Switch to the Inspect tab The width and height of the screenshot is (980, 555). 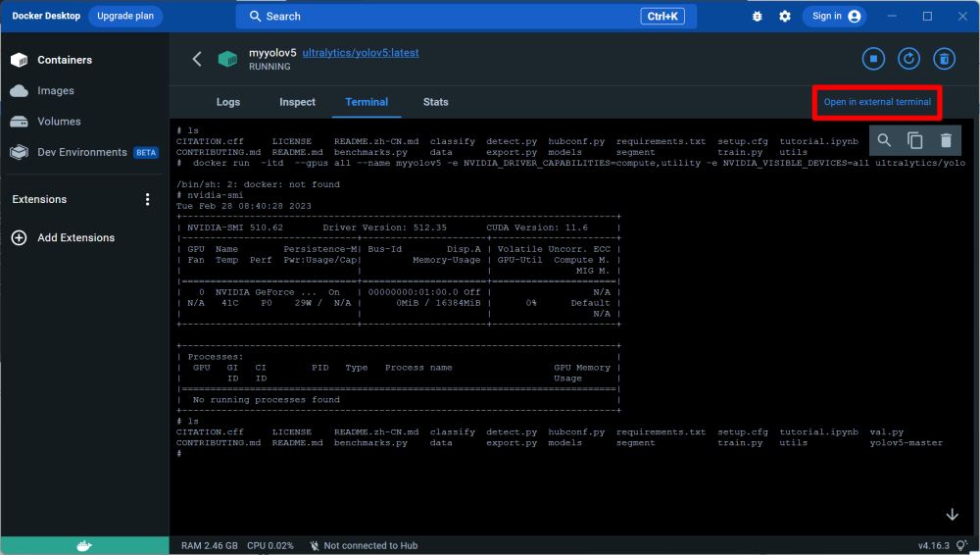tap(298, 102)
